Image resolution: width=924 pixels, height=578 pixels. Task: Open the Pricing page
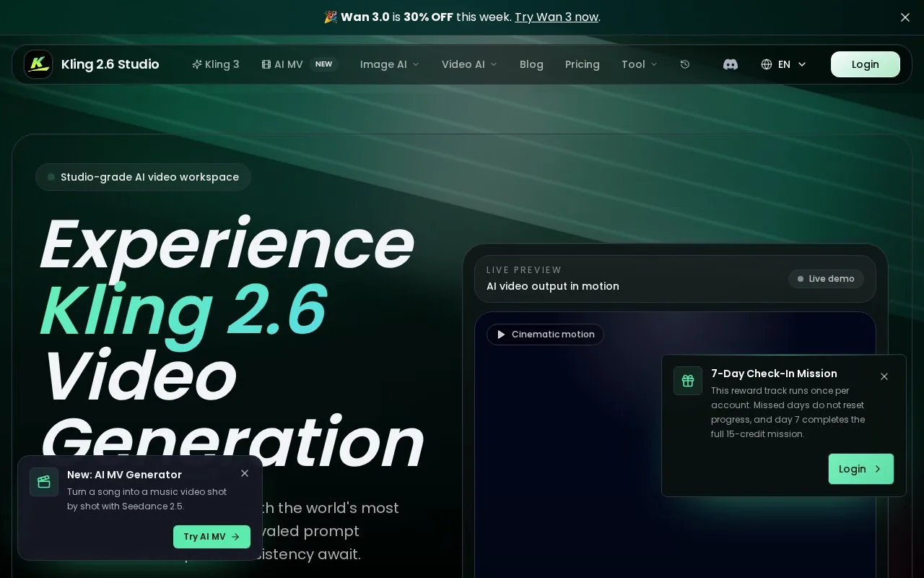pyautogui.click(x=583, y=64)
